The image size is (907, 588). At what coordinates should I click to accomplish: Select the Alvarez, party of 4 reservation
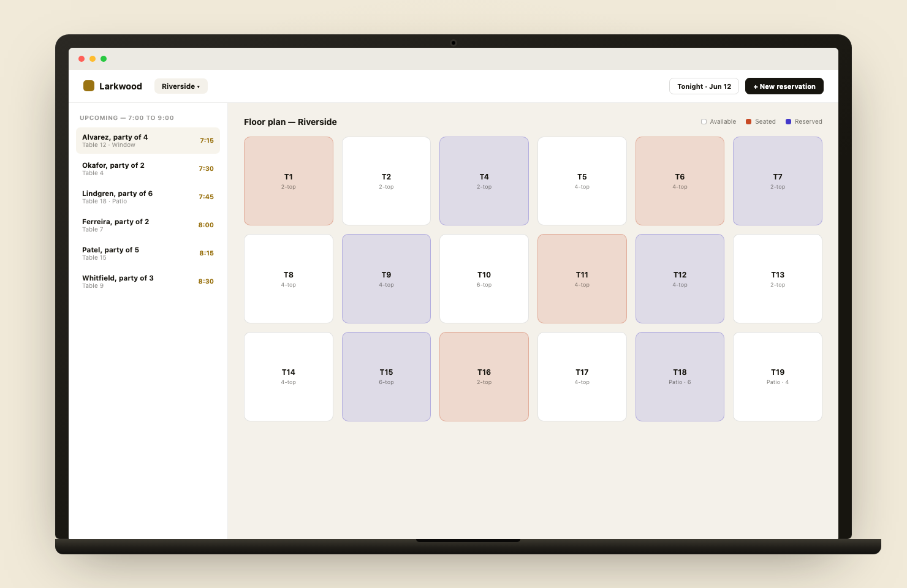(148, 140)
